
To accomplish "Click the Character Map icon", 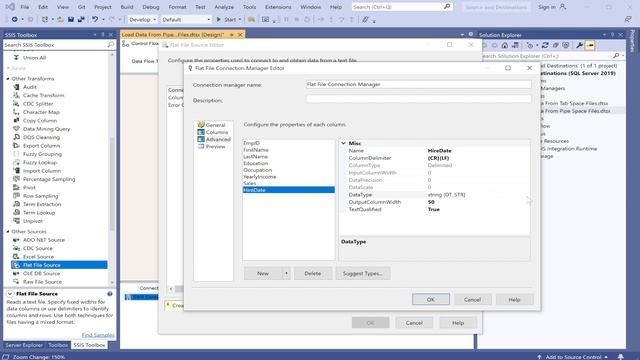I will 16,112.
